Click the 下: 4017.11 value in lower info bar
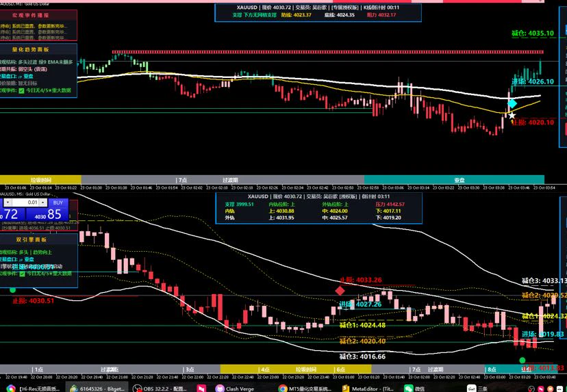567x392 pixels. (x=388, y=211)
